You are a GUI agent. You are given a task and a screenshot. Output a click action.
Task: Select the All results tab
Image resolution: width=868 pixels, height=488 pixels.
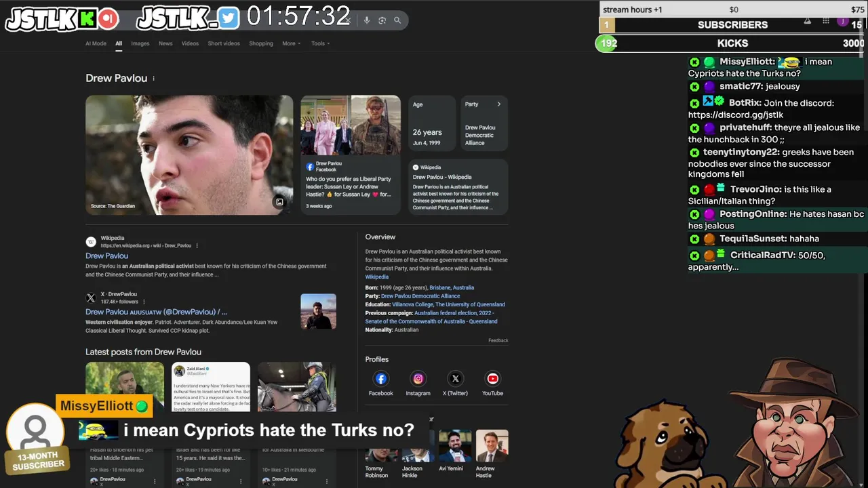[x=119, y=43]
